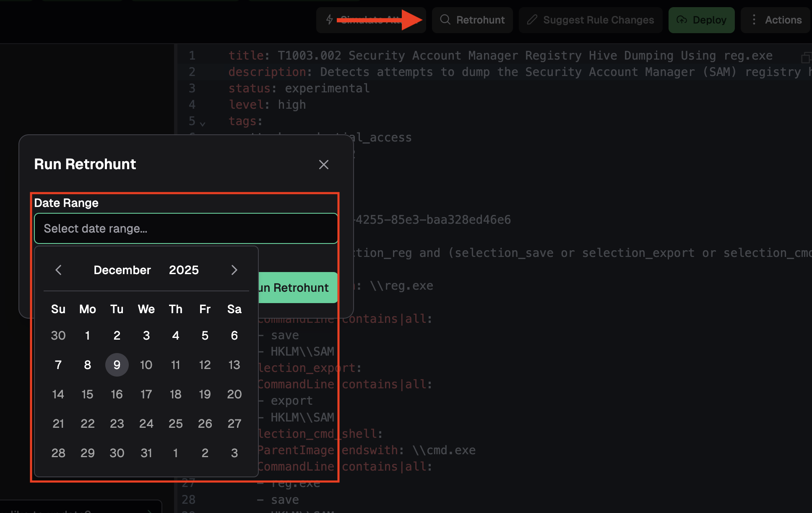Click the Simulate Attack lightning icon
The width and height of the screenshot is (812, 513).
pyautogui.click(x=330, y=20)
